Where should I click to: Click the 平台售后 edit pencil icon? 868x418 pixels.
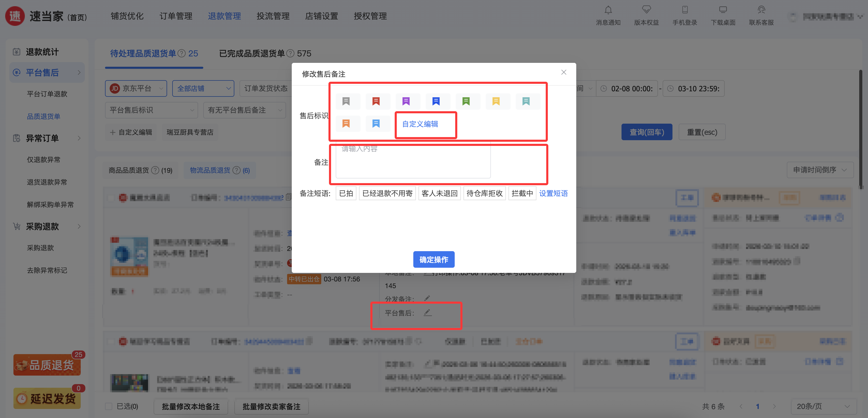[428, 312]
